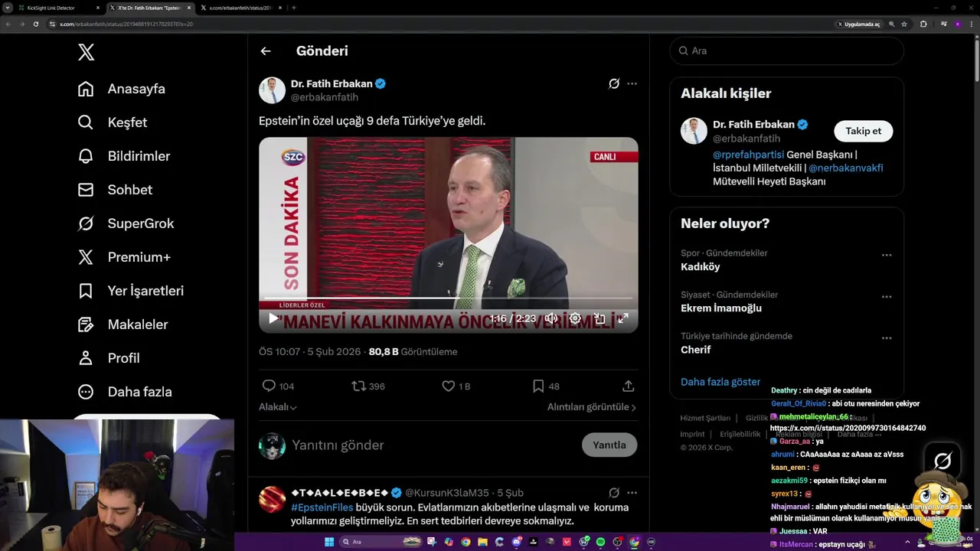
Task: Open more options for the Kadıköy trend
Action: [x=886, y=256]
